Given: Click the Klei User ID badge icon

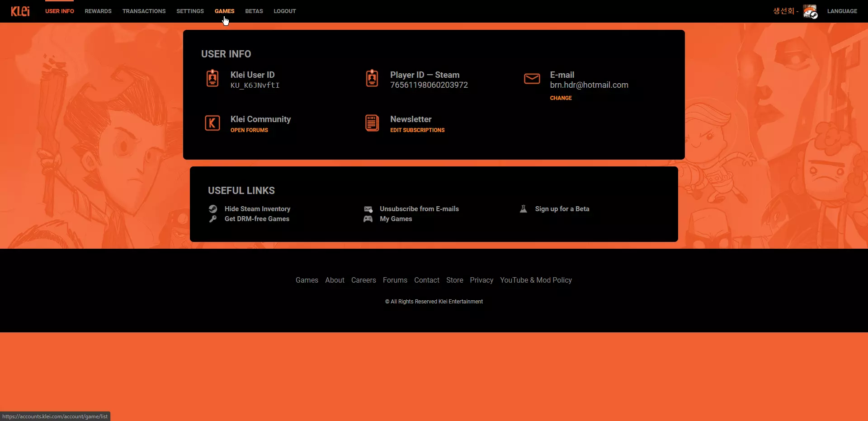Looking at the screenshot, I should click(x=212, y=78).
